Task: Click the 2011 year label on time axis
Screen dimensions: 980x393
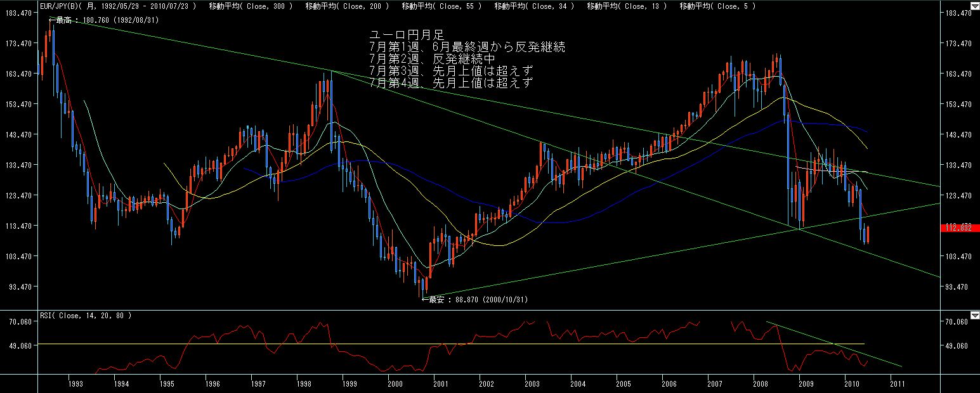Action: click(x=897, y=383)
